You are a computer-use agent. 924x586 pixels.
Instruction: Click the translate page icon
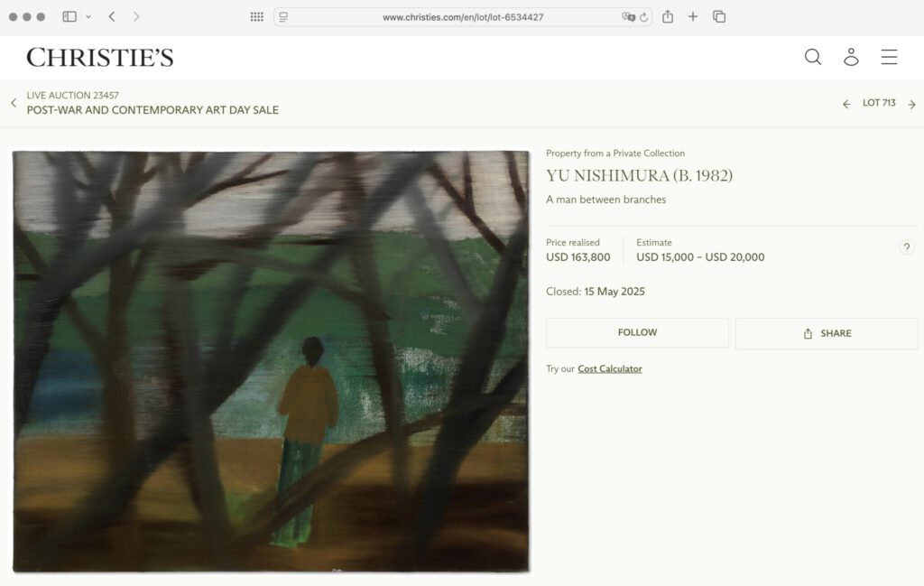[x=628, y=17]
